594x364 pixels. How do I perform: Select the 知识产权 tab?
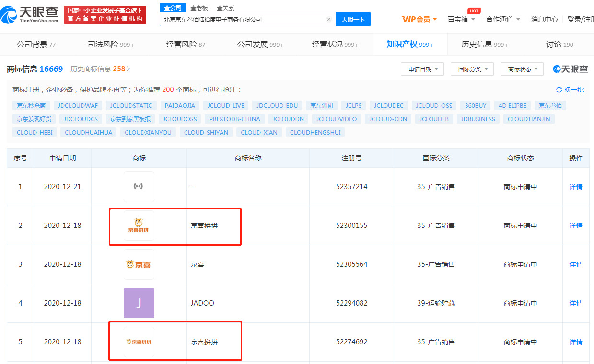(410, 45)
